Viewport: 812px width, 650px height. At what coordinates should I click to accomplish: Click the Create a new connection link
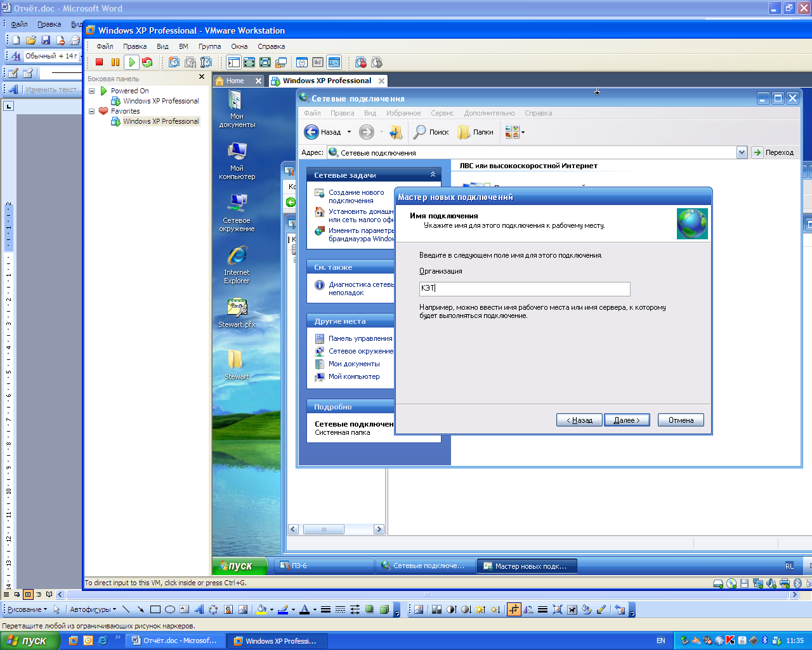(x=356, y=196)
